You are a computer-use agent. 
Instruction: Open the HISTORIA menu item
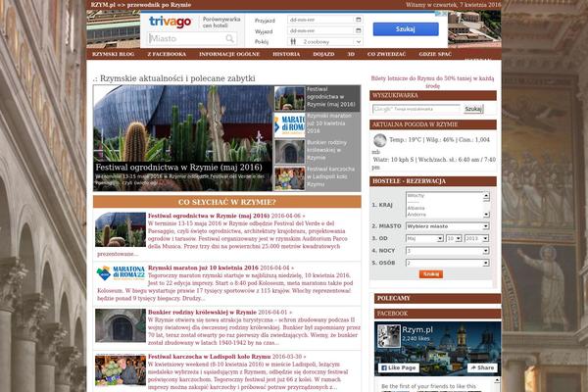tap(286, 54)
